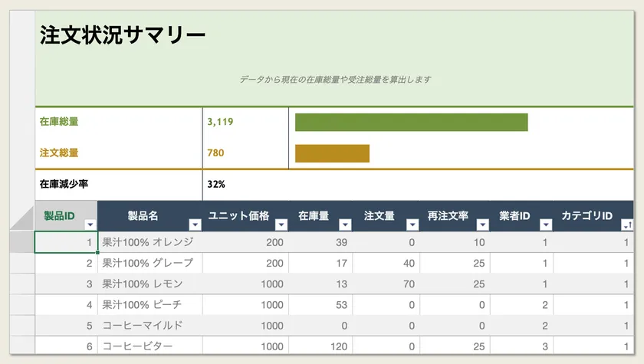Screen dimensions: 644x364
Task: Select the 果汁100% オレンジ cell
Action: click(x=148, y=242)
